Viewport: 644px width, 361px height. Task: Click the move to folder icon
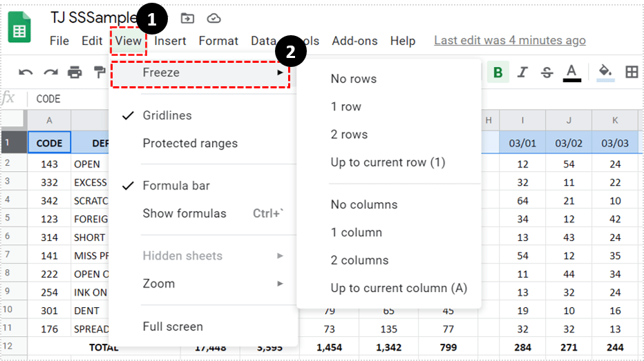(x=187, y=19)
